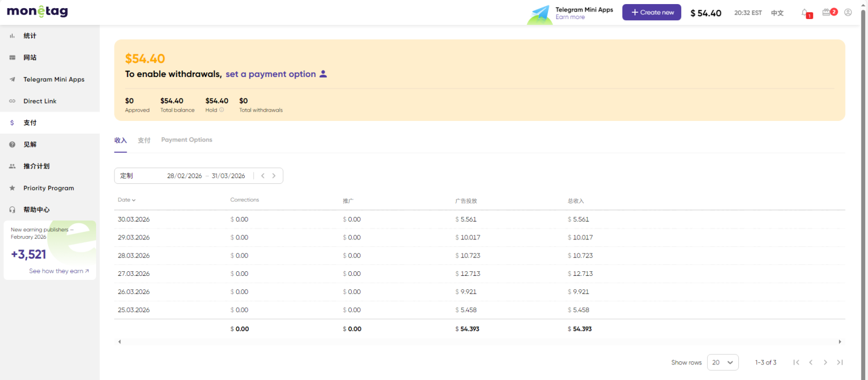Screen dimensions: 868x380
Task: Click the Telegram paper plane banner icon
Action: [x=540, y=13]
